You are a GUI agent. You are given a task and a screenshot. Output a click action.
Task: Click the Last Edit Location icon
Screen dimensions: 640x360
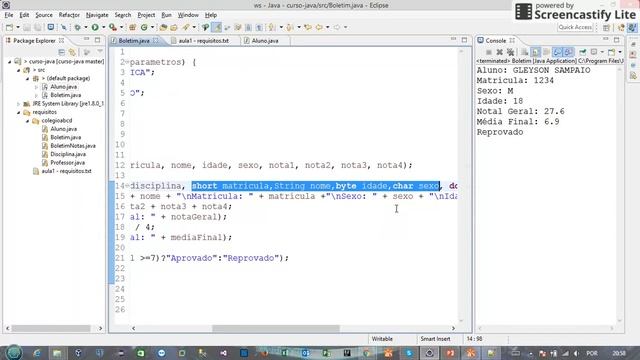coord(308,27)
